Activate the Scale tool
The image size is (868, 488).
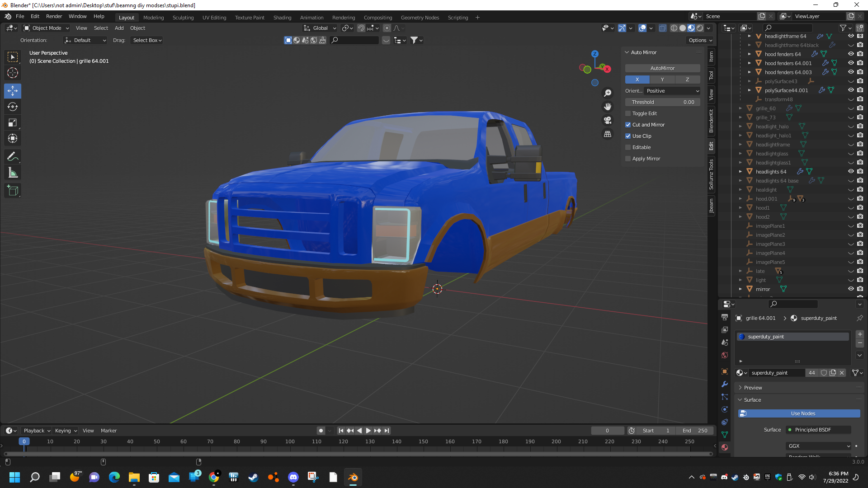(13, 122)
